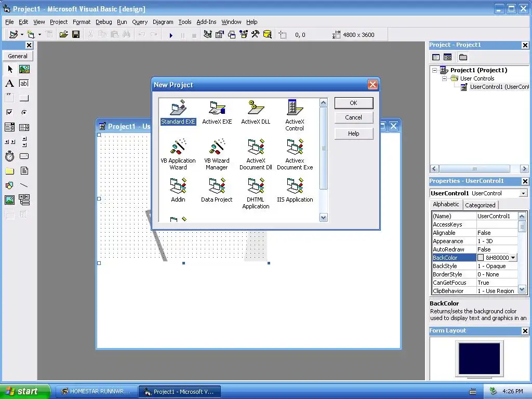This screenshot has width=532, height=399.
Task: Click View Object icon in Project panel
Action: 447,57
